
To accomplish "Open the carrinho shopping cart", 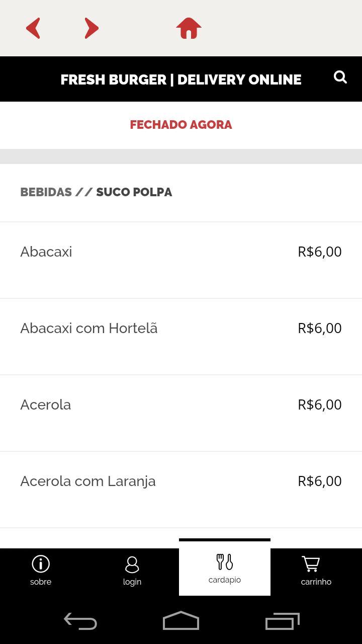I will click(316, 571).
